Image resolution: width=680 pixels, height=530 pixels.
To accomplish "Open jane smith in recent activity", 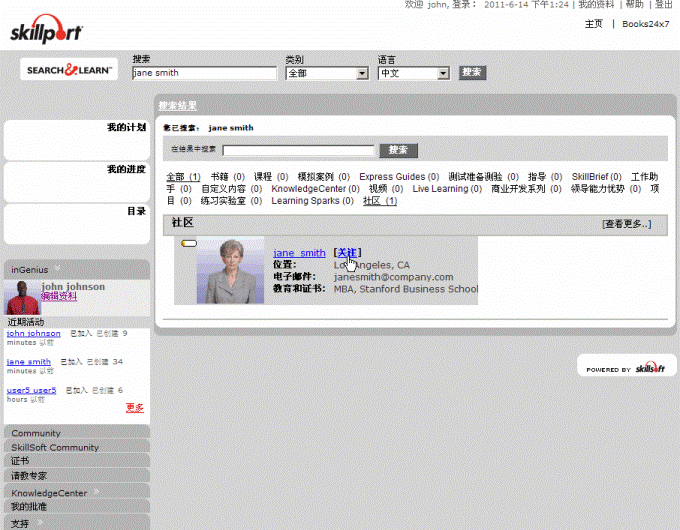I will (x=29, y=362).
